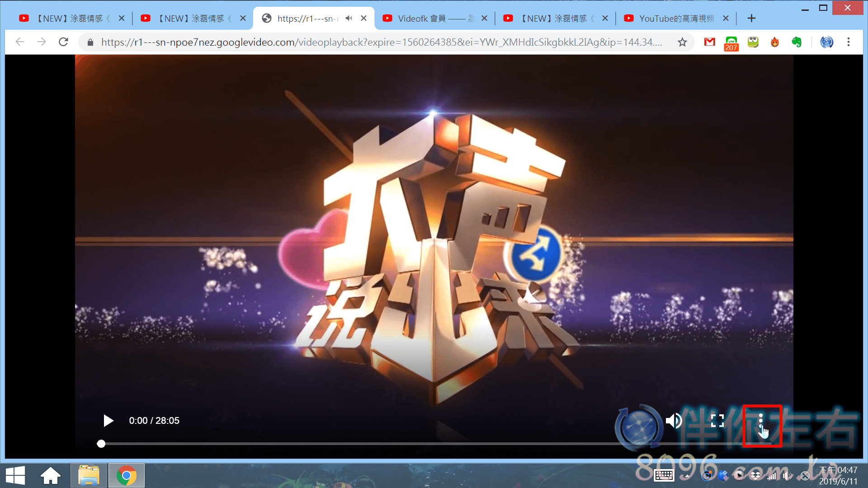Open the network signal tray icon
868x488 pixels.
click(x=772, y=476)
